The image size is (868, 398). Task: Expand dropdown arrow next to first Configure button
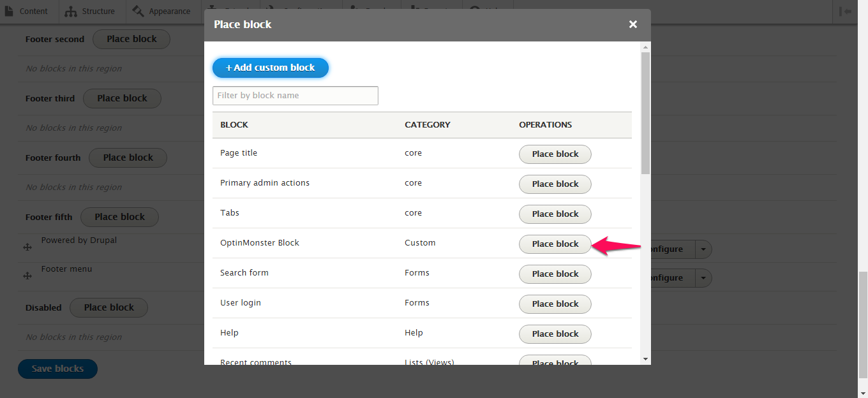click(x=703, y=249)
